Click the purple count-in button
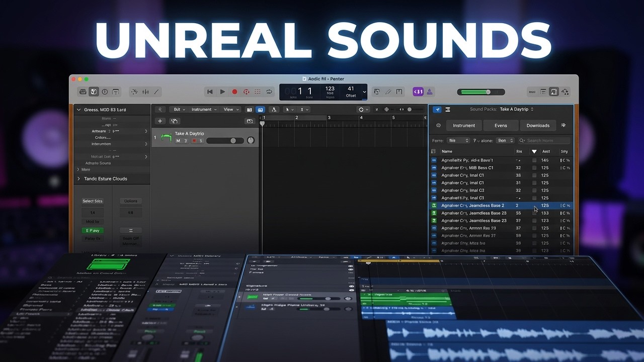Image resolution: width=644 pixels, height=362 pixels. tap(418, 92)
